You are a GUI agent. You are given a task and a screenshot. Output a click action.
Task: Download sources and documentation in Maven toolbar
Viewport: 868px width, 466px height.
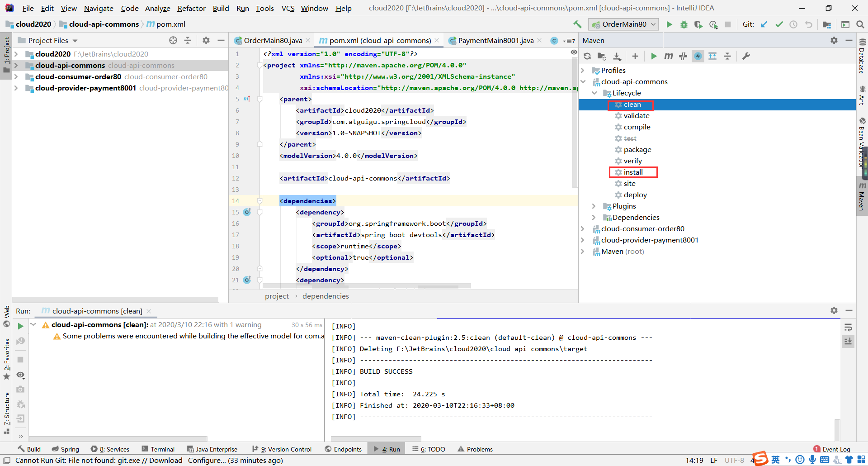(617, 56)
